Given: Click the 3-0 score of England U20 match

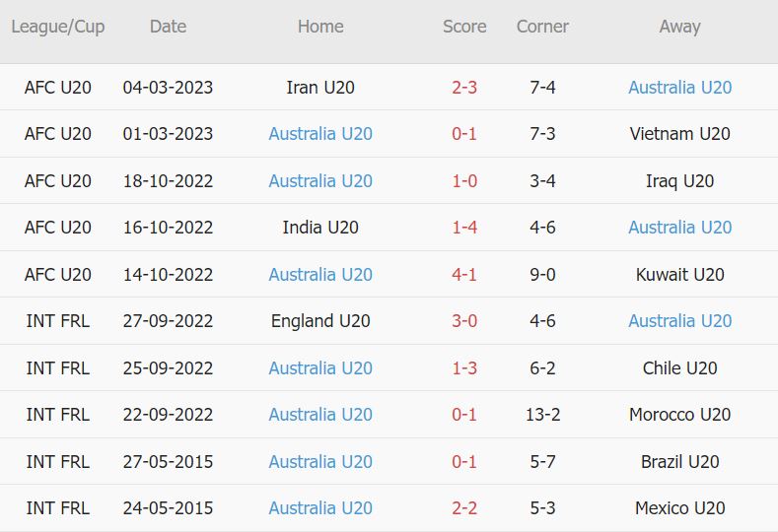Looking at the screenshot, I should 464,321.
